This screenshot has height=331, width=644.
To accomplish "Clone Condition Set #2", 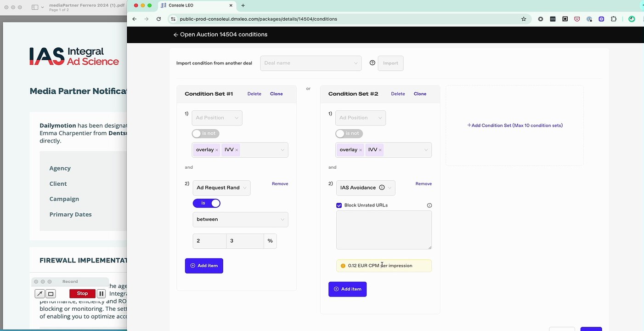I will 420,94.
